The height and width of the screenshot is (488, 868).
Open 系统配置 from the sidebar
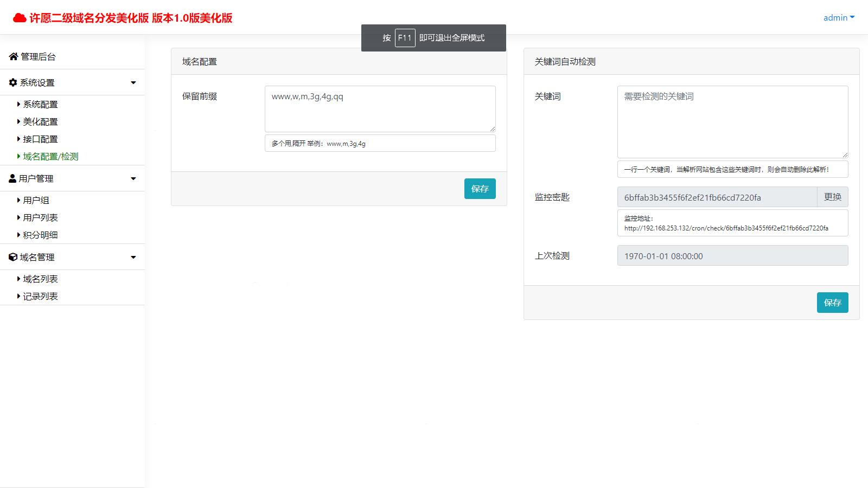coord(40,104)
